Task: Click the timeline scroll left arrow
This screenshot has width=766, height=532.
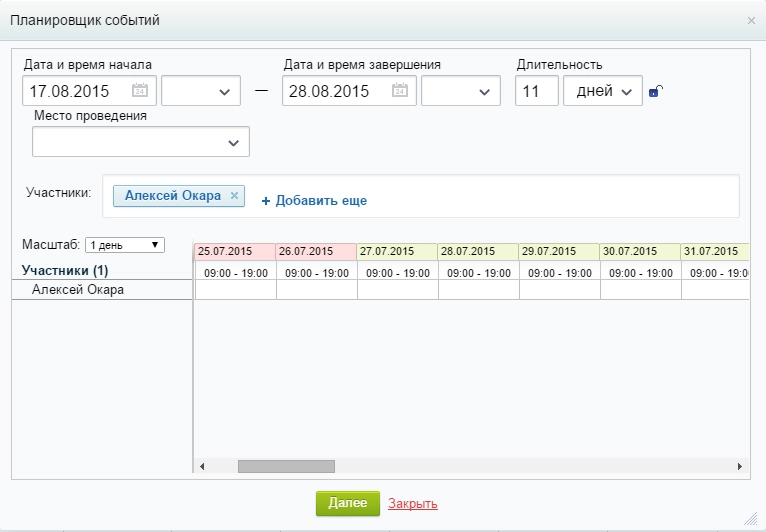Action: [202, 466]
